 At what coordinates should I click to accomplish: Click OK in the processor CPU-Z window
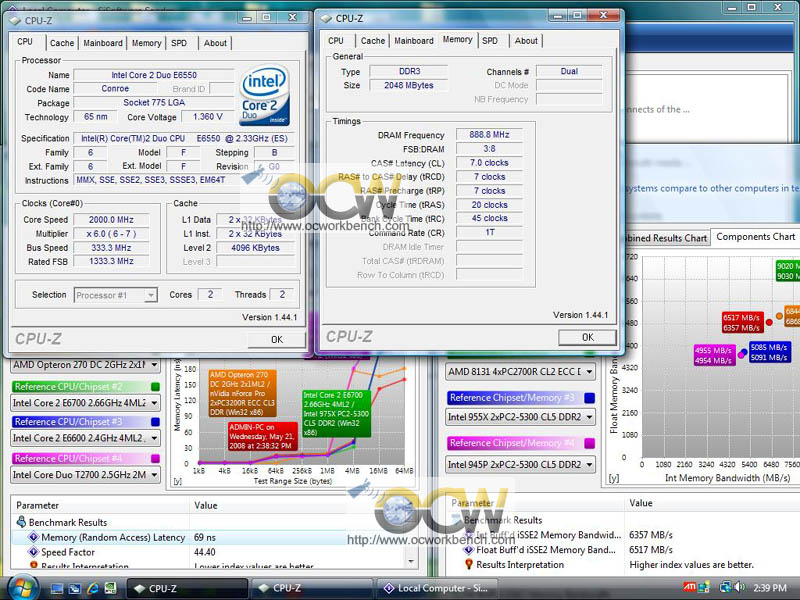pyautogui.click(x=277, y=340)
